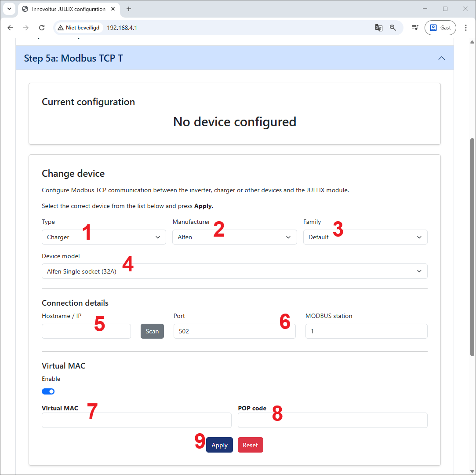
Task: Expand the Family dropdown set to Default
Action: pos(365,237)
